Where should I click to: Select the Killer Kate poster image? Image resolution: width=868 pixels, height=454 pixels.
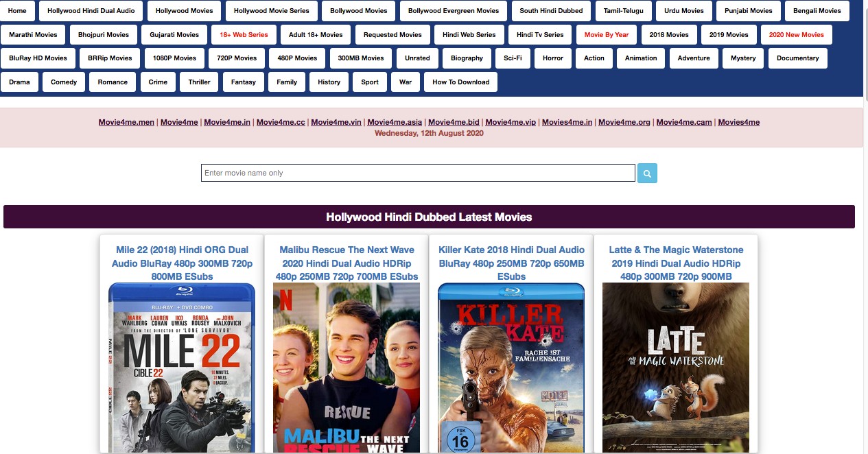(511, 368)
